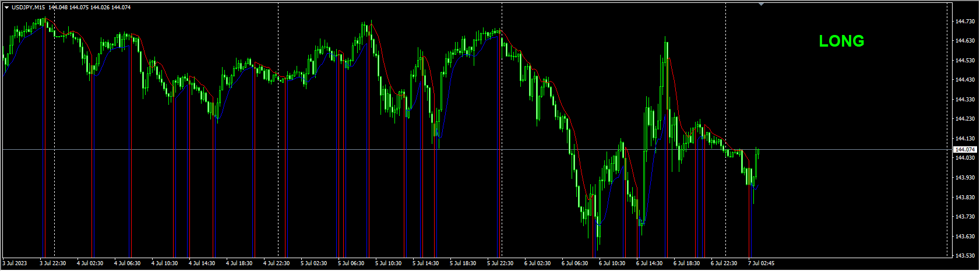Click the 144.530 price scale label
Screen dimensions: 980x271
(x=965, y=61)
